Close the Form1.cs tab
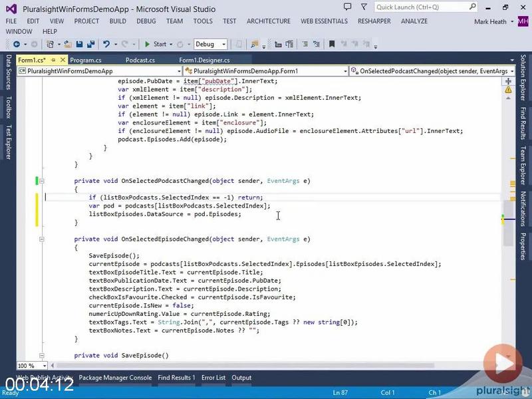 pyautogui.click(x=63, y=60)
